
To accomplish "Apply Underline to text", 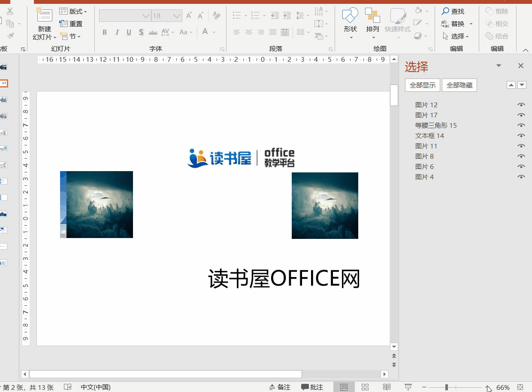I will (129, 32).
